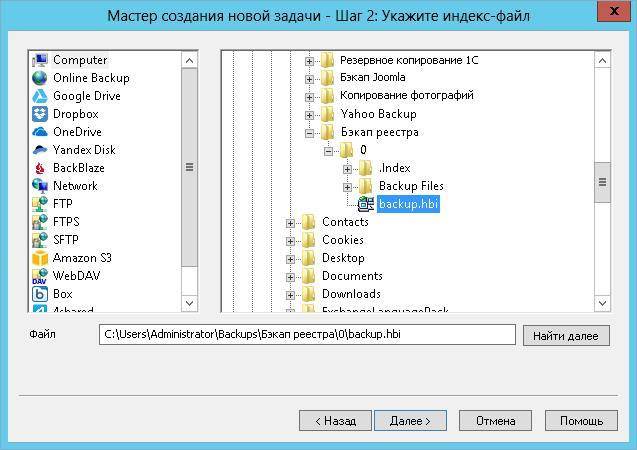Choose the SFTP icon
Viewport: 637px width, 450px height.
coord(40,240)
